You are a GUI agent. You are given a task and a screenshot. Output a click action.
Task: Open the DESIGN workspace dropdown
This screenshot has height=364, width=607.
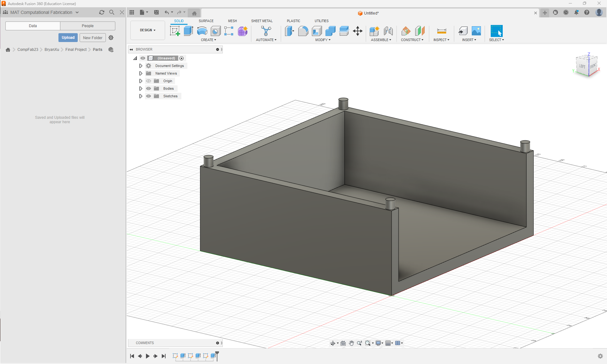(x=148, y=30)
